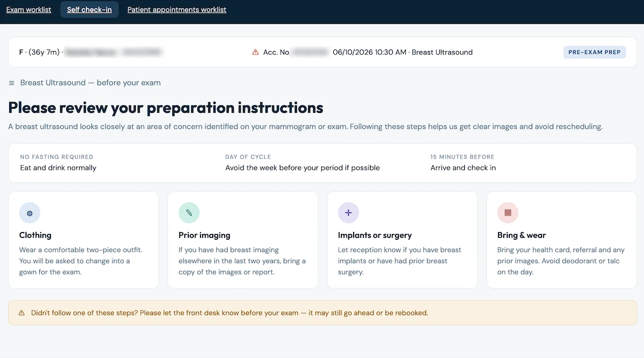Select the Prior imaging card heading
Viewport: 644px width, 358px height.
(204, 235)
